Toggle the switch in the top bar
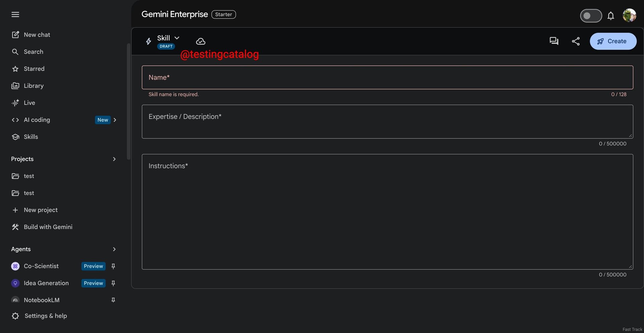 [x=591, y=16]
